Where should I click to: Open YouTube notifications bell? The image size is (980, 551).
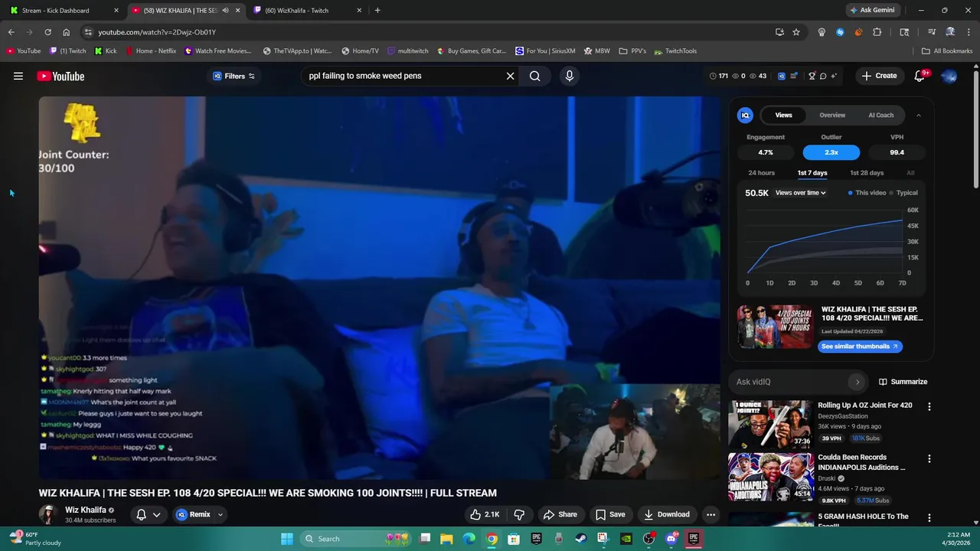tap(920, 76)
